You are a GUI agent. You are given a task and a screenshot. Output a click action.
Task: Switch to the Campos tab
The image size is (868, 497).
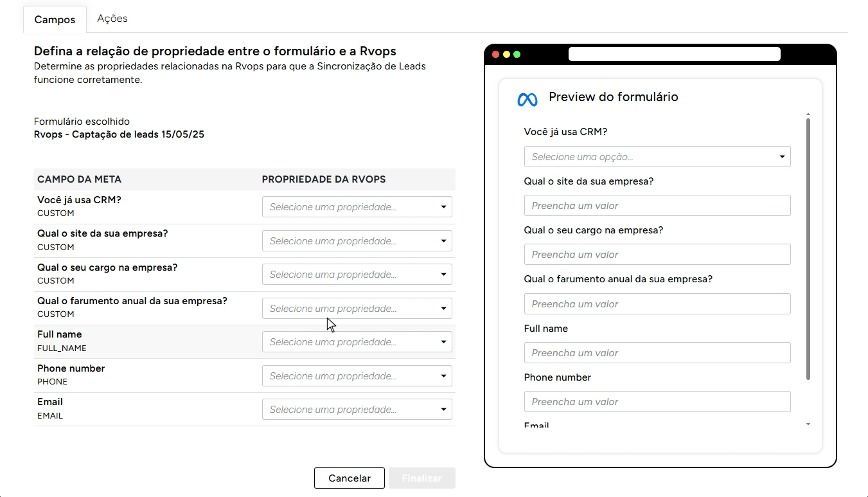[x=55, y=19]
